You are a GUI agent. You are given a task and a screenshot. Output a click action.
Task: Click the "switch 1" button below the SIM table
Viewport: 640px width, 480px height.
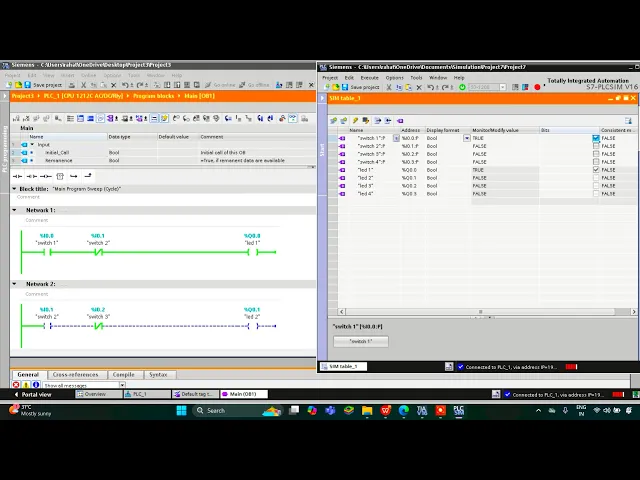point(361,341)
